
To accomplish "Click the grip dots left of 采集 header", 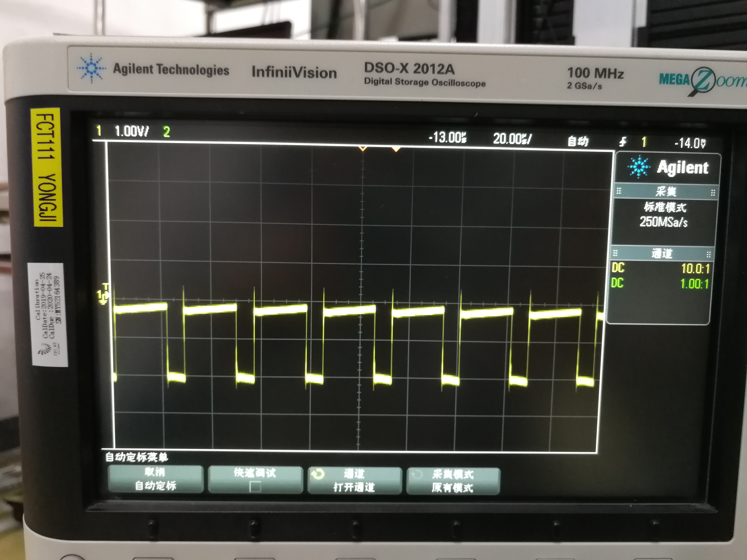I will click(619, 191).
